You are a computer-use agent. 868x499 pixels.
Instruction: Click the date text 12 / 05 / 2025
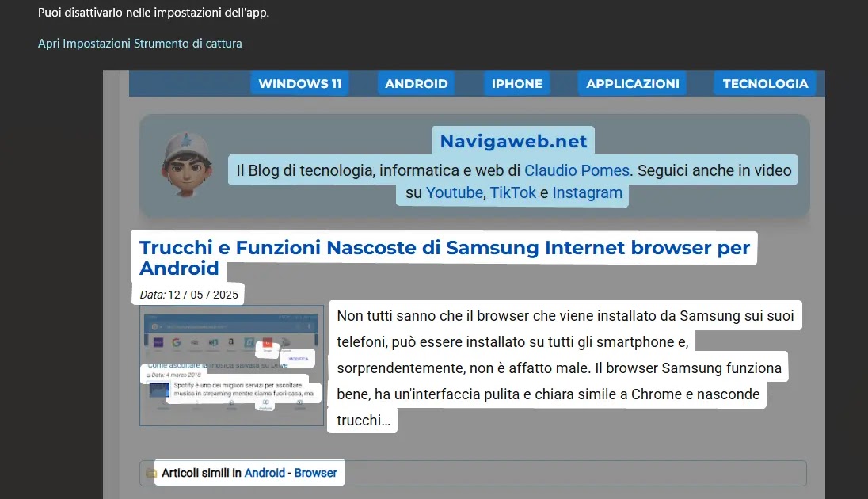point(204,295)
